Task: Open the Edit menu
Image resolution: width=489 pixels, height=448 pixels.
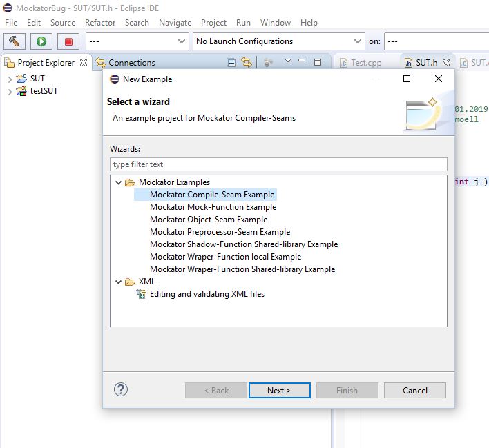Action: [34, 23]
